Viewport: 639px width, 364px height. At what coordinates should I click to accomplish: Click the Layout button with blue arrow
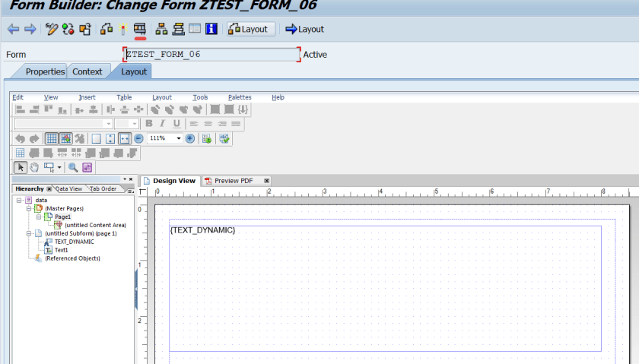(x=304, y=29)
